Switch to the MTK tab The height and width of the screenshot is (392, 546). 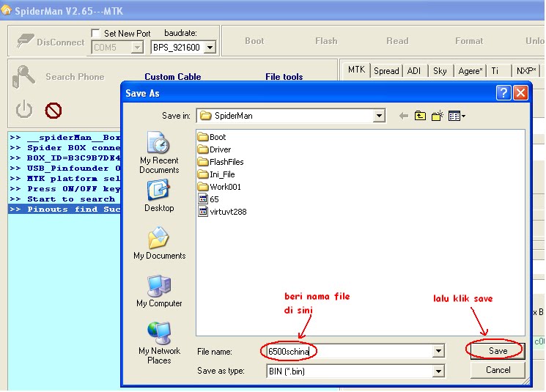(x=356, y=70)
